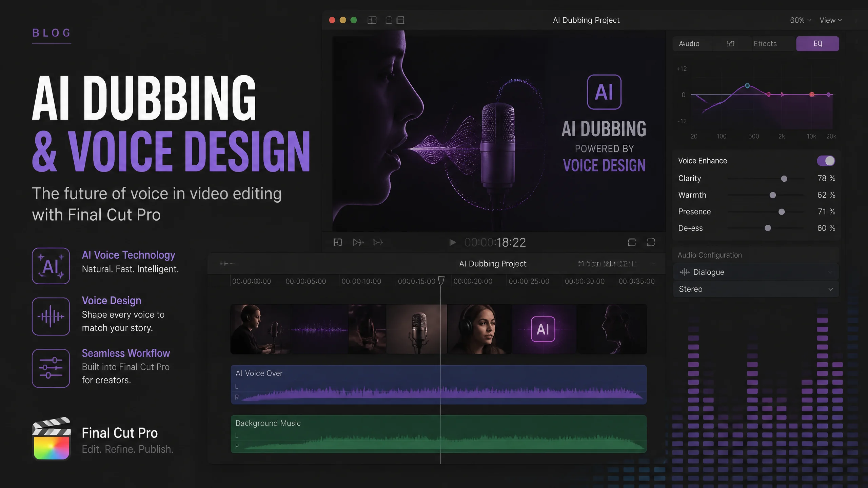Click the 71 % Presence value
Viewport: 868px width, 488px height.
click(826, 211)
